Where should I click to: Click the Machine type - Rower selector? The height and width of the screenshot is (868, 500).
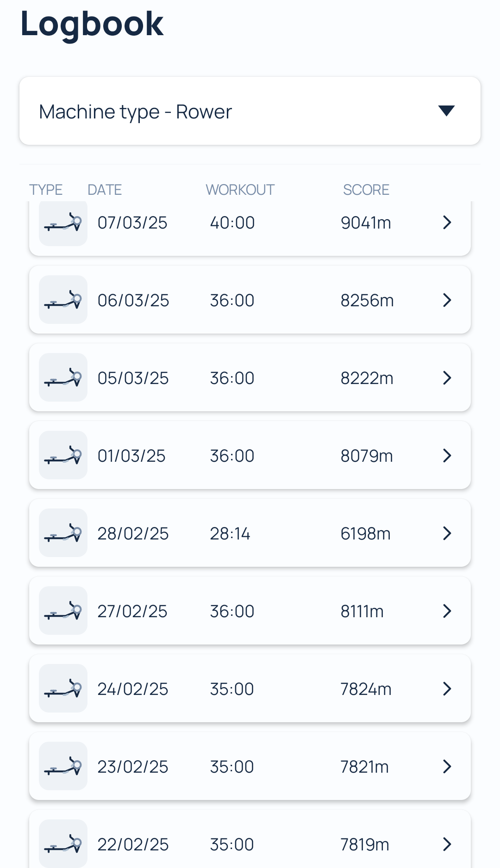click(250, 111)
